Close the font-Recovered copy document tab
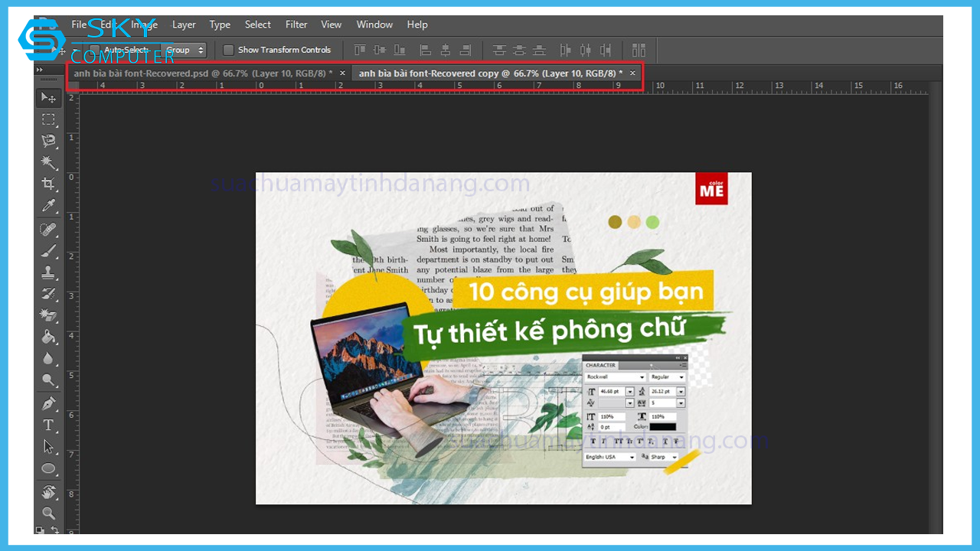Viewport: 980px width, 551px height. tap(632, 73)
